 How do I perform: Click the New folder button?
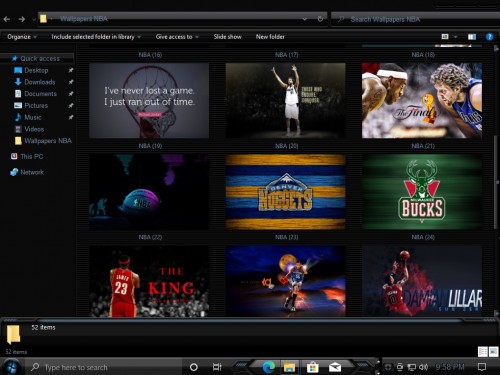click(x=270, y=37)
